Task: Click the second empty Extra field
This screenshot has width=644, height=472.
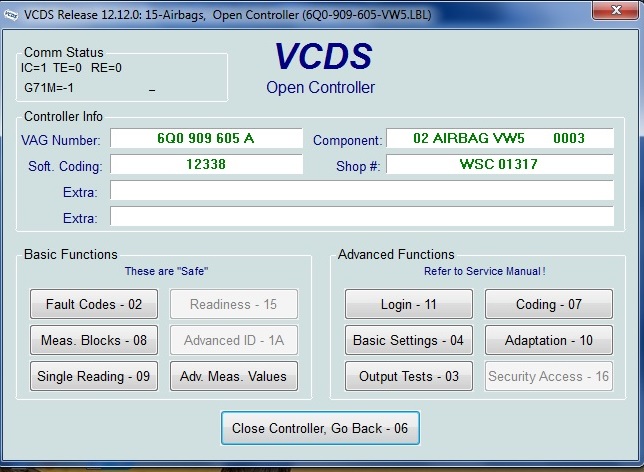Action: coord(362,216)
